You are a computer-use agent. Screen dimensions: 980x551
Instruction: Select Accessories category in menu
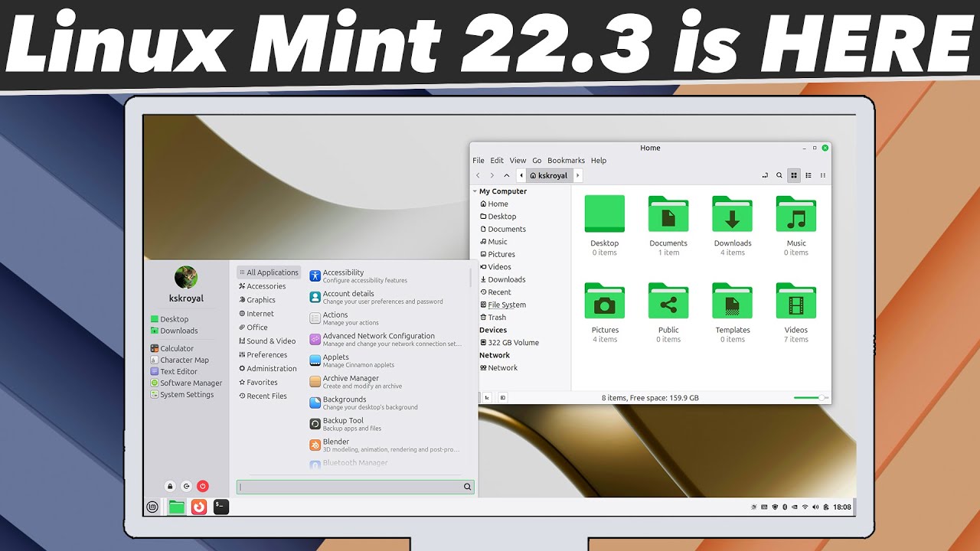pyautogui.click(x=262, y=286)
